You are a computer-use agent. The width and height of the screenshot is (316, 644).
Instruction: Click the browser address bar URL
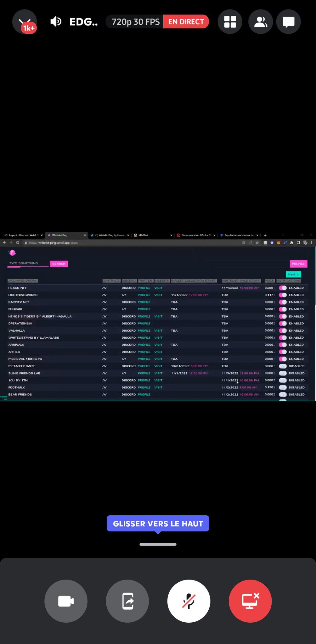coord(54,242)
